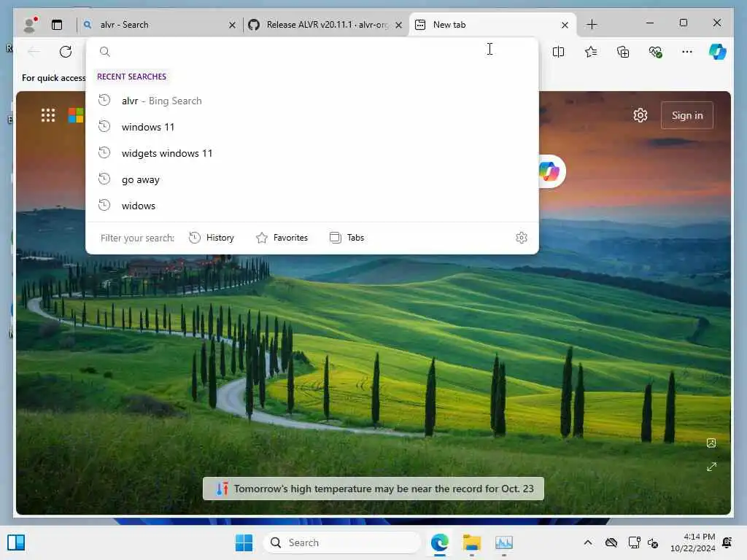This screenshot has width=747, height=560.
Task: Open Microsoft Edge from taskbar
Action: coord(440,542)
